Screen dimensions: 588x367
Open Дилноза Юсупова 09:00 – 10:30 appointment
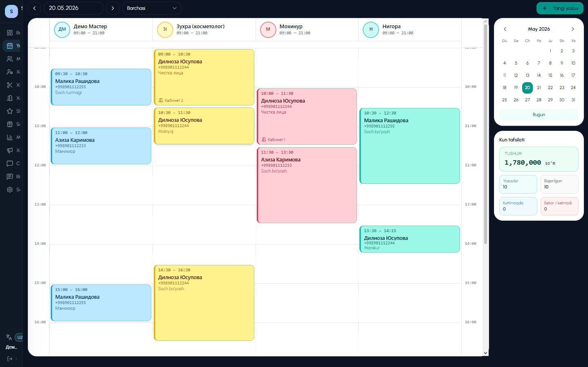(204, 77)
